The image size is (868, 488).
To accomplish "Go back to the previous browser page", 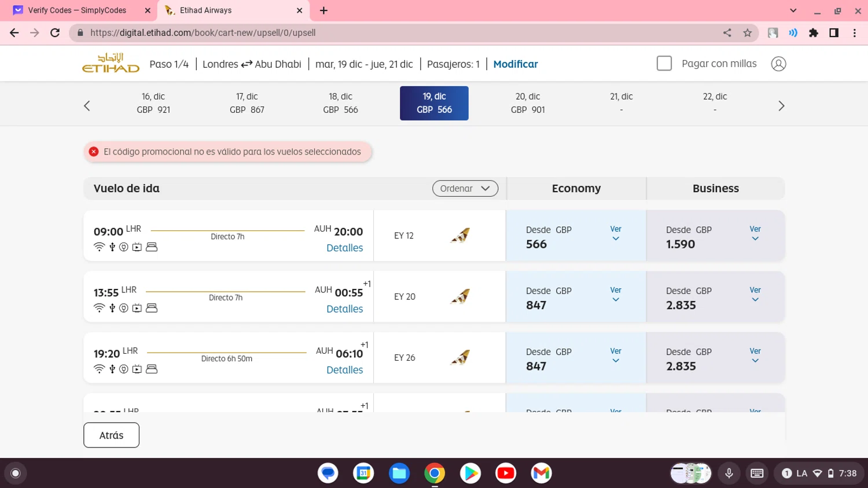I will [14, 33].
